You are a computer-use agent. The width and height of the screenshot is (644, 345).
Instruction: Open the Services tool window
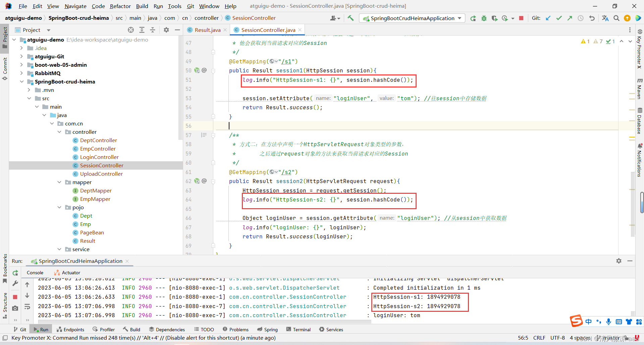(331, 330)
